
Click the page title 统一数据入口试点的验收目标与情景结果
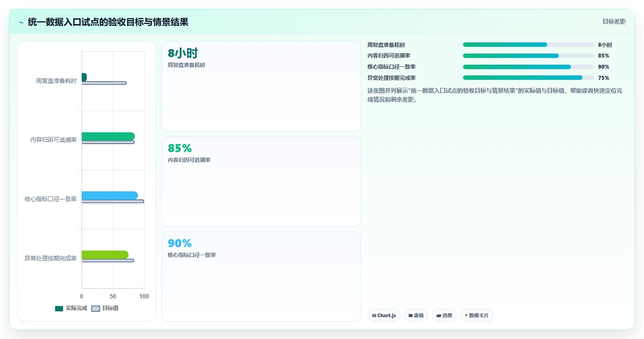pyautogui.click(x=108, y=22)
